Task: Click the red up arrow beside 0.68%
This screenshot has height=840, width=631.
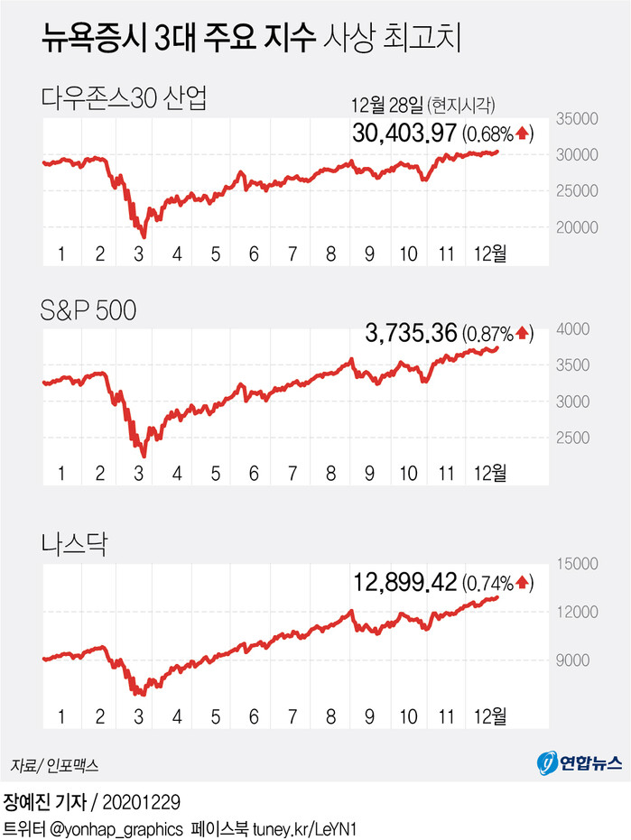Action: 524,135
